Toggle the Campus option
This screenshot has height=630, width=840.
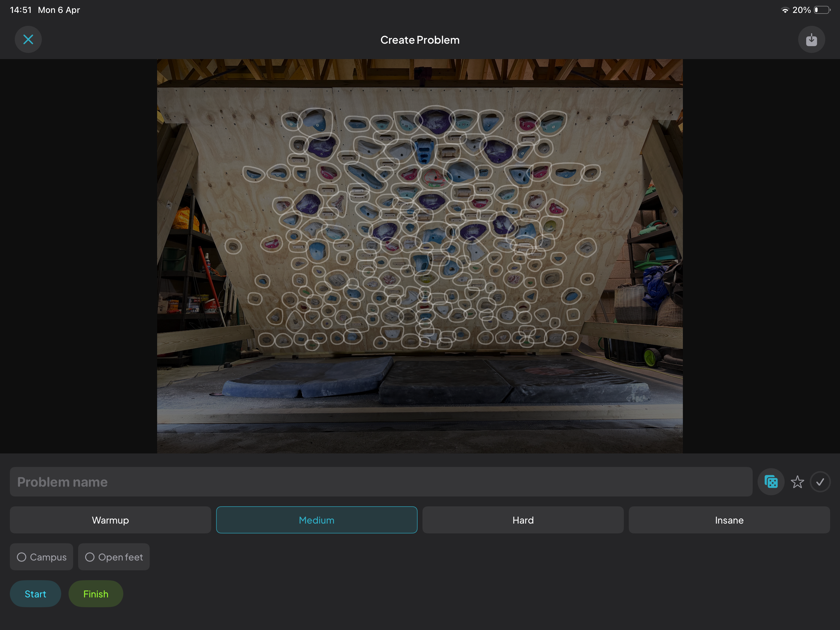click(x=42, y=557)
